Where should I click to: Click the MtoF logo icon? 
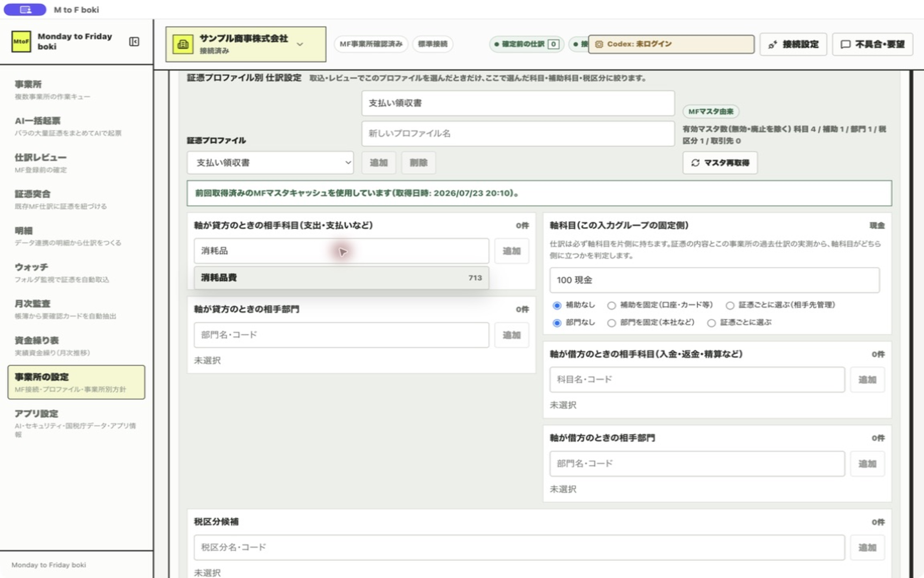click(x=21, y=41)
